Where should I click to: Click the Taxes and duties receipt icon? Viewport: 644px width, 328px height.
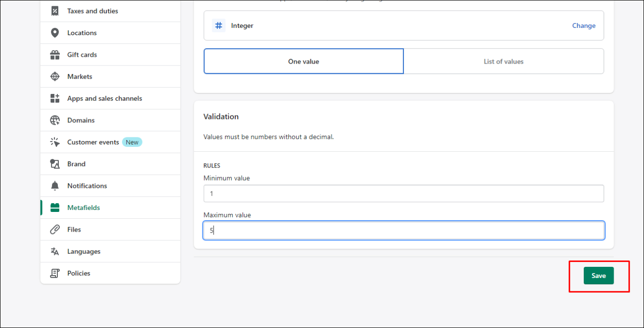[55, 11]
